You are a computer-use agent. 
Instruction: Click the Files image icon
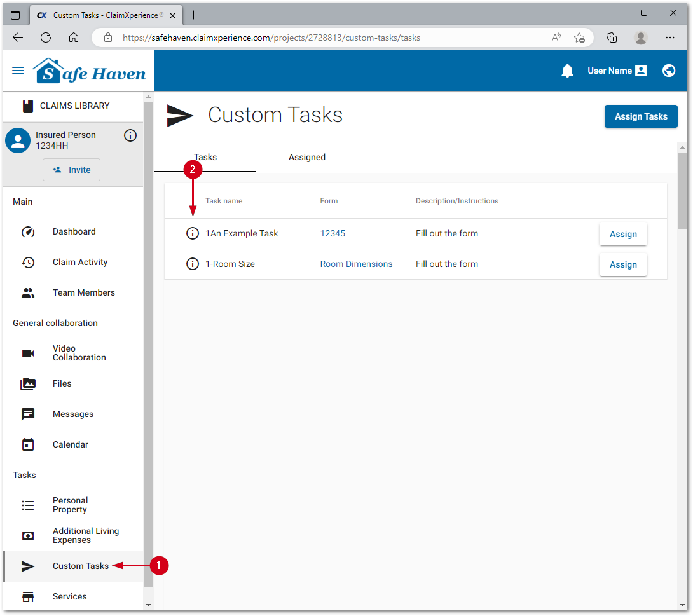point(28,383)
